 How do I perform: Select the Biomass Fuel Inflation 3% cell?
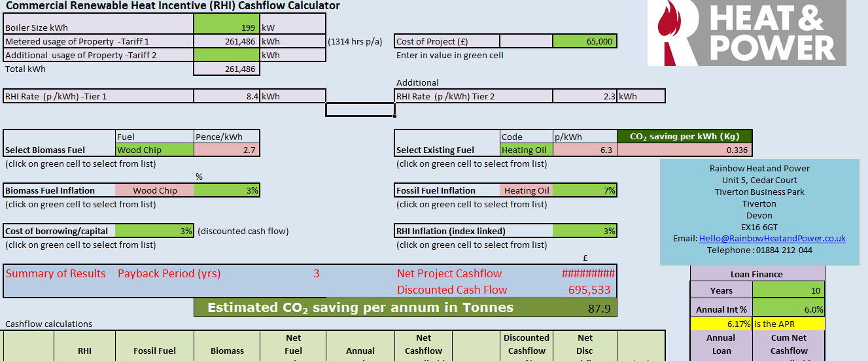(x=226, y=191)
